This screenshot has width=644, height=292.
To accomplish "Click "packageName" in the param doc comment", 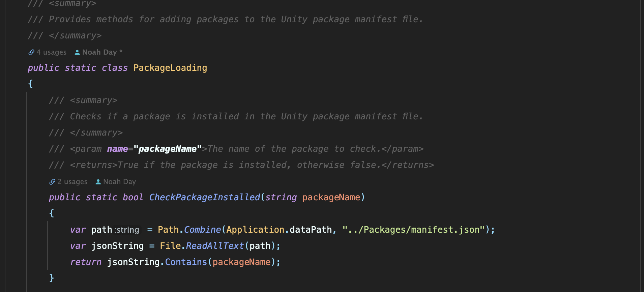I will coord(168,149).
